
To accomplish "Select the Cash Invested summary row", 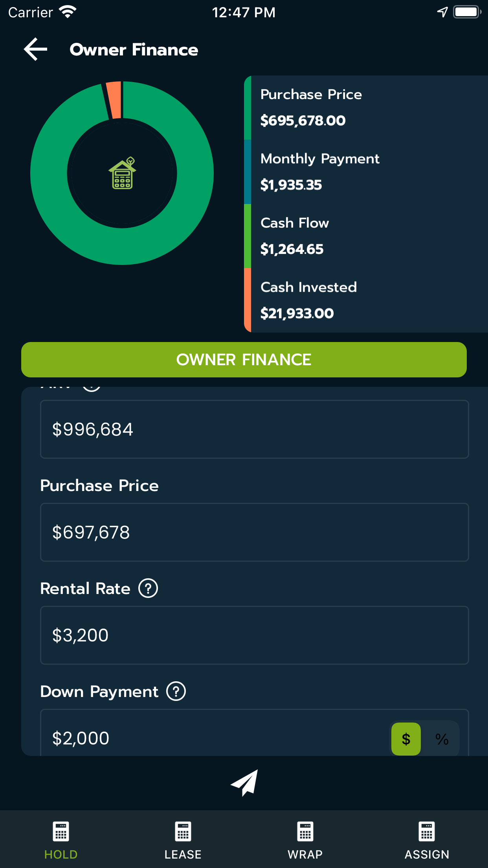I will tap(365, 300).
